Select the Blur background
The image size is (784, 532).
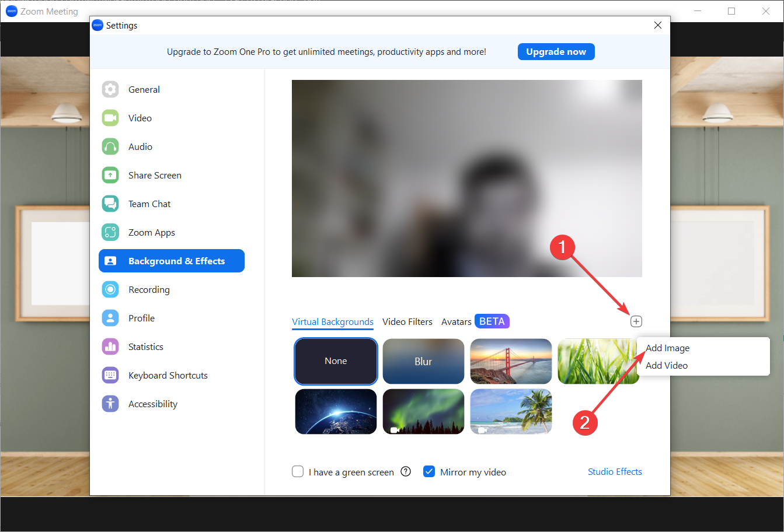coord(423,361)
